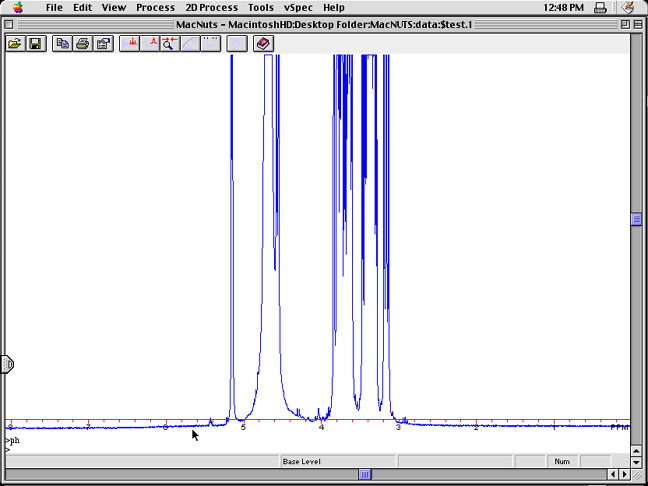Viewport: 648px width, 486px height.
Task: Click the vertical scrollbar thumb
Action: [636, 220]
